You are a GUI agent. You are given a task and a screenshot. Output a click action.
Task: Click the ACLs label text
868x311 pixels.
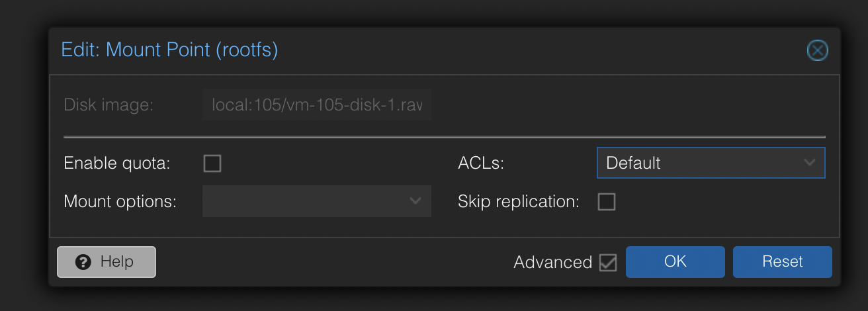coord(481,163)
